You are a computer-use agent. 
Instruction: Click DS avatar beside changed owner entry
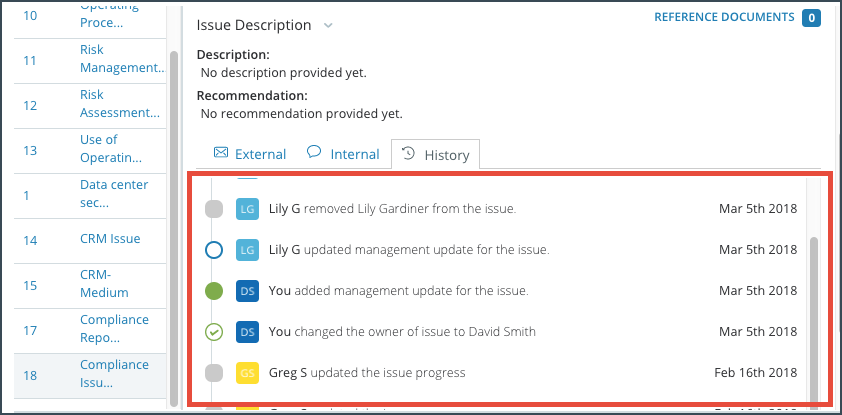point(247,332)
